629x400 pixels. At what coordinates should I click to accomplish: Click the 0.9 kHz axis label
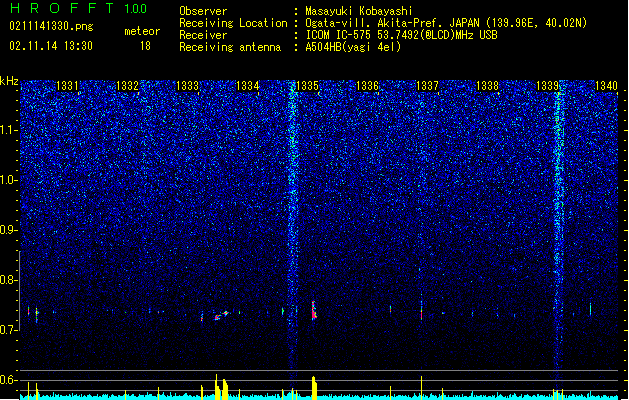click(x=8, y=230)
